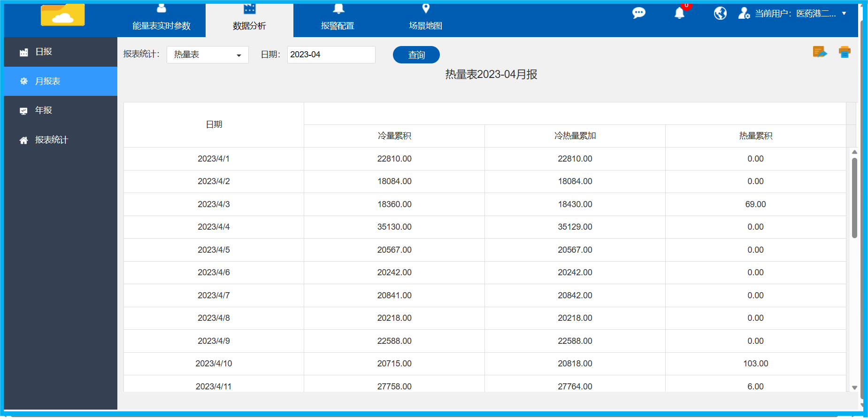Click the 日报 chart icon in sidebar
Image resolution: width=868 pixels, height=419 pixels.
[x=23, y=52]
